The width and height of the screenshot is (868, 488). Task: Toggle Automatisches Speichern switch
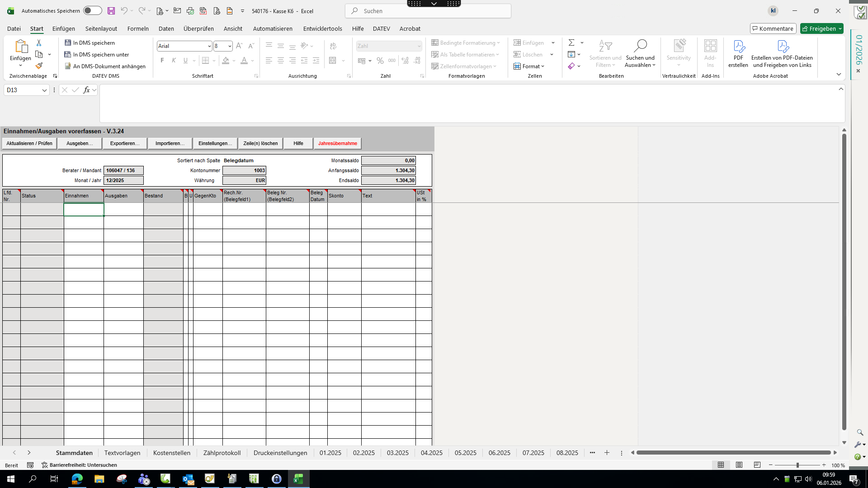pos(92,11)
